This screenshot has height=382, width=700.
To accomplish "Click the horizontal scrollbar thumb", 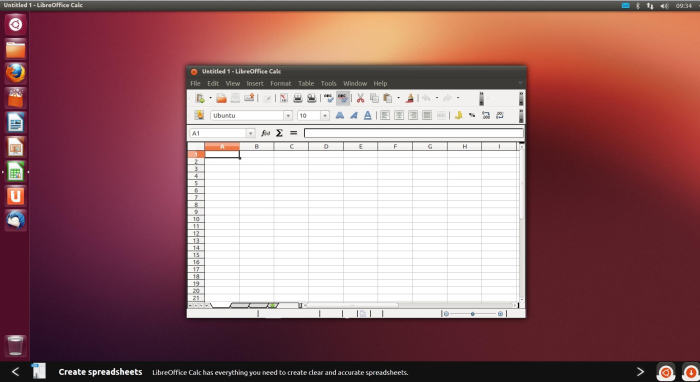I will (353, 306).
